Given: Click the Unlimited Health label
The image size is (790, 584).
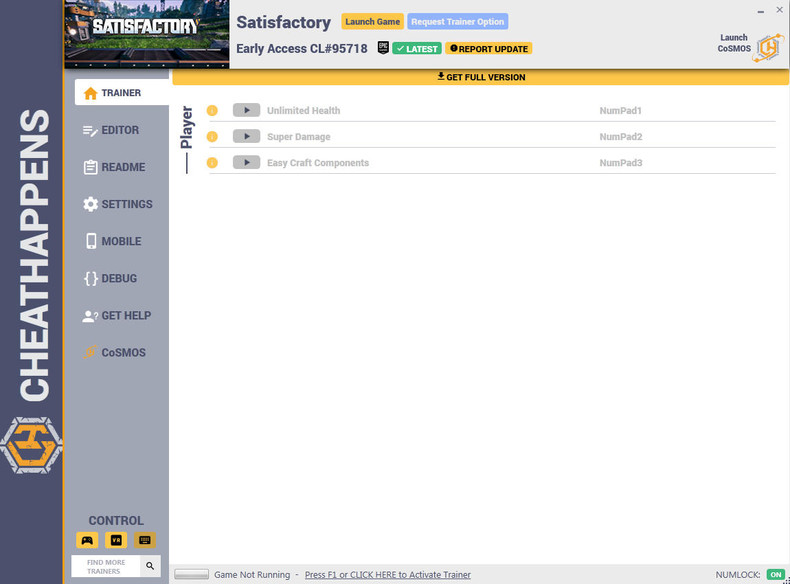Looking at the screenshot, I should pos(303,110).
